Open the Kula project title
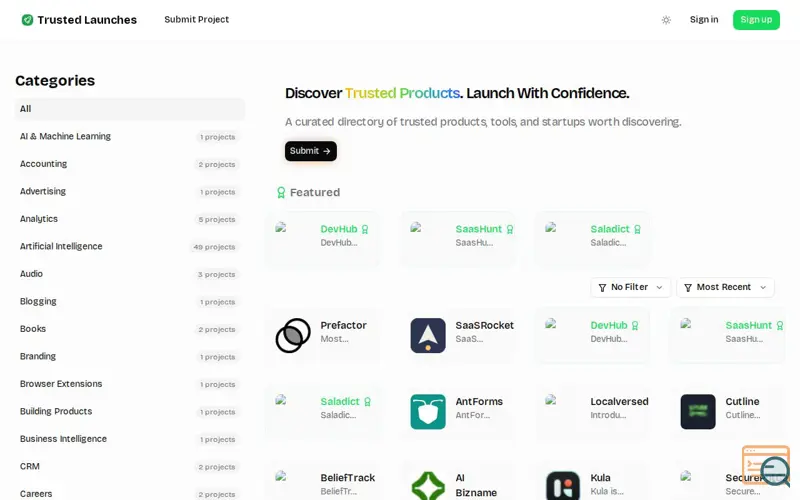Image resolution: width=800 pixels, height=500 pixels. click(600, 478)
